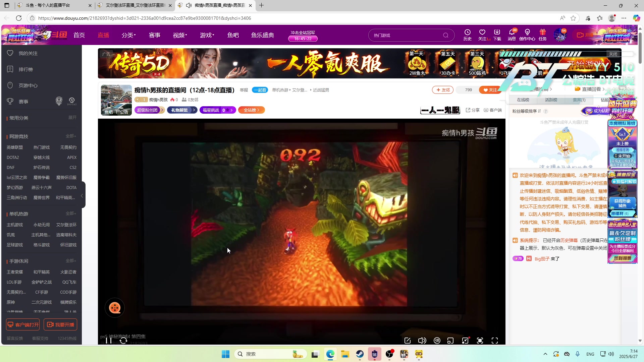644x362 pixels.
Task: Open the danmaku compose edit icon
Action: (408, 341)
